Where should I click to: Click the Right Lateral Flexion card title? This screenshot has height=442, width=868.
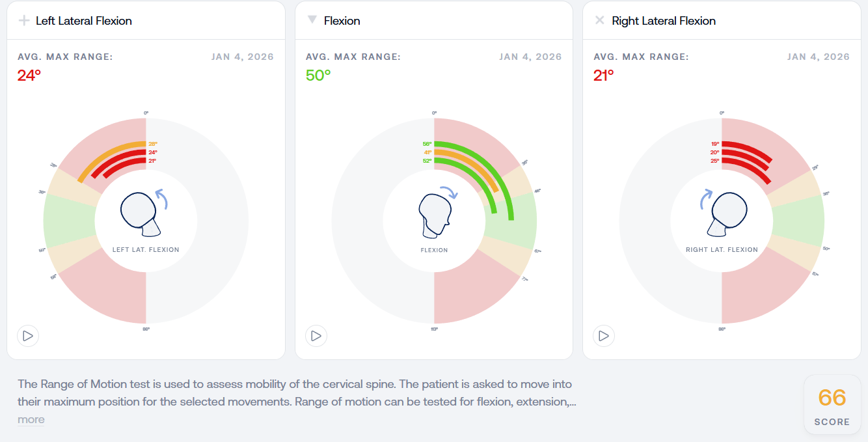(664, 21)
